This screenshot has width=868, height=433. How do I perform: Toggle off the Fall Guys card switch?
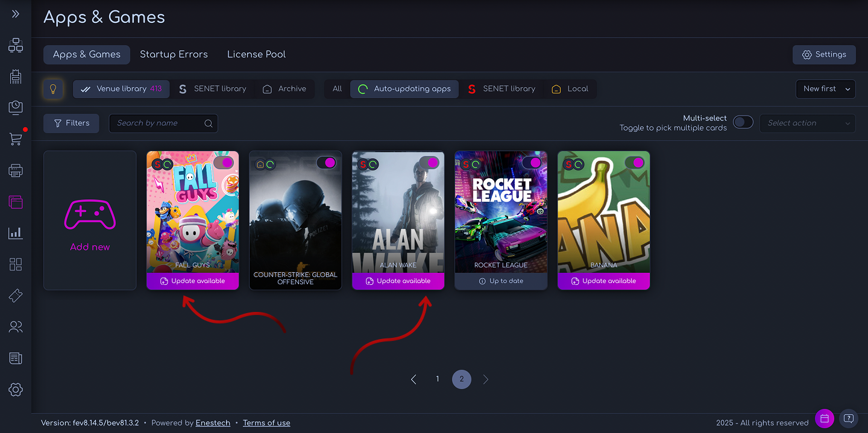pyautogui.click(x=223, y=163)
